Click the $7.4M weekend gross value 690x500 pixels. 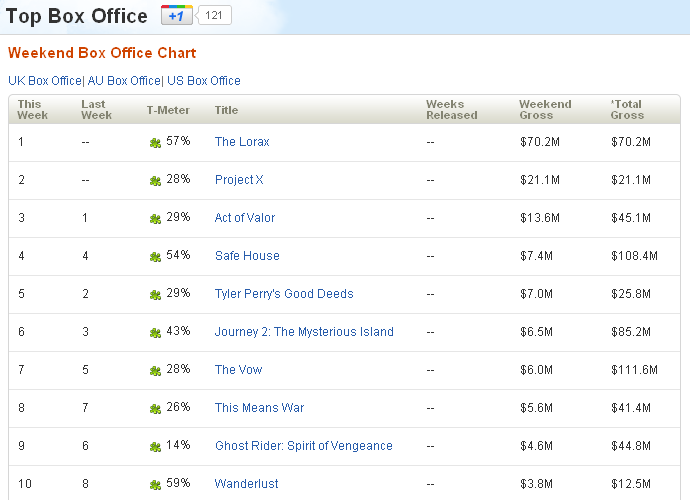click(x=536, y=256)
